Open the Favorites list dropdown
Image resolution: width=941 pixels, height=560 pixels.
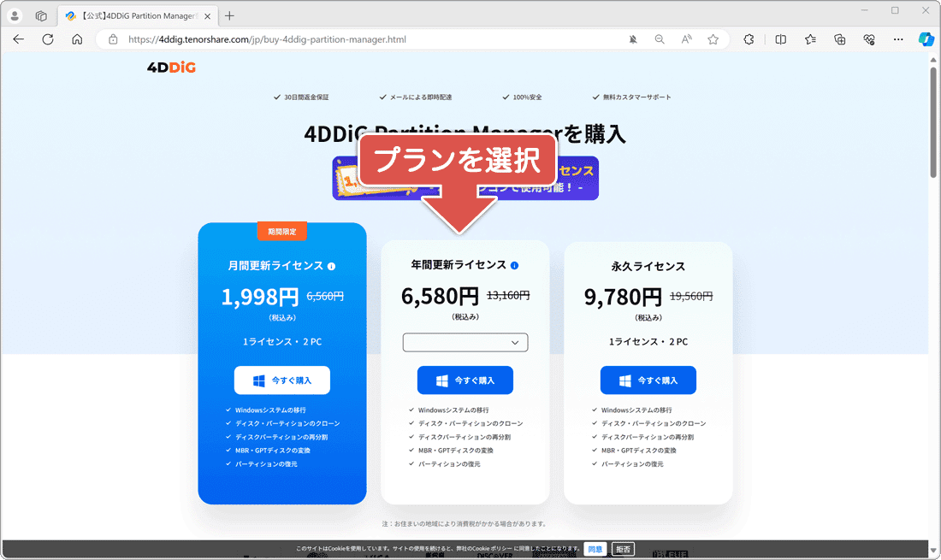click(x=809, y=39)
